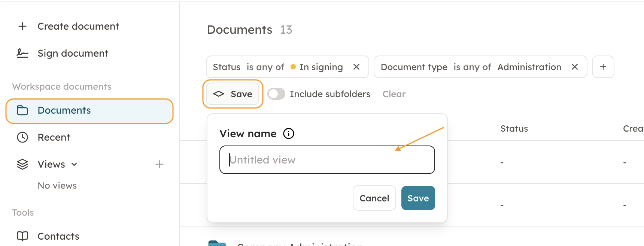Viewport: 644px width, 246px height.
Task: Click the folder icon next to Documents
Action: 22,110
